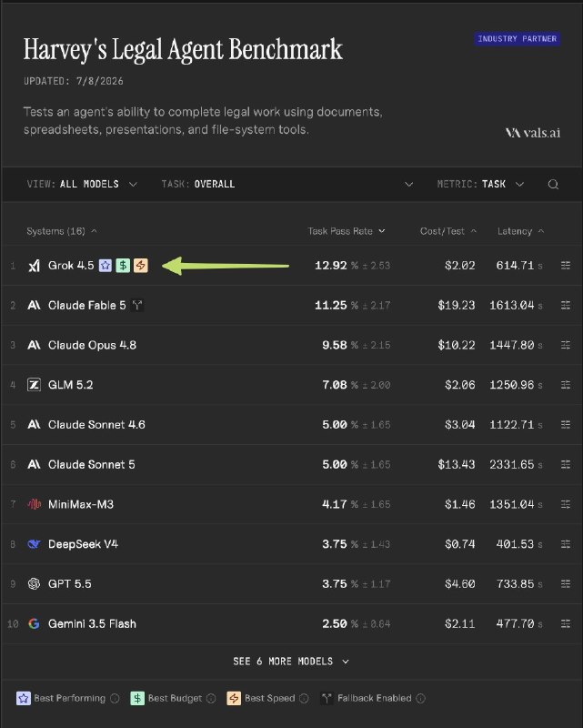Sort by Task Pass Rate column
This screenshot has width=583, height=728.
(347, 231)
